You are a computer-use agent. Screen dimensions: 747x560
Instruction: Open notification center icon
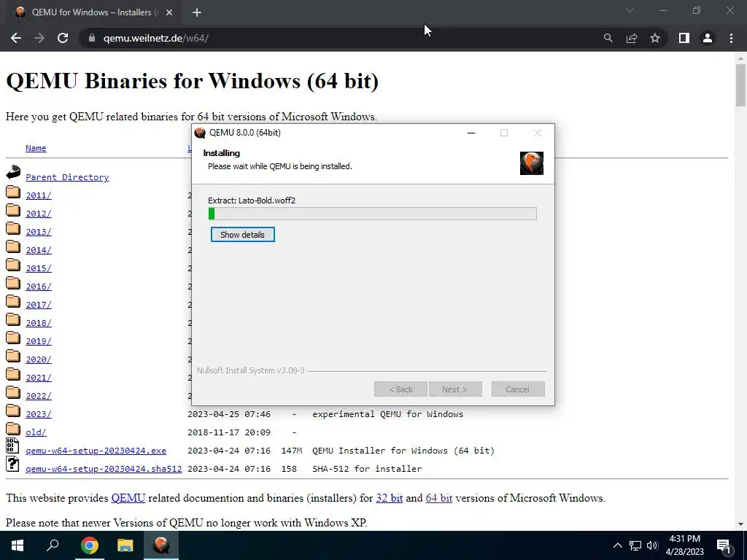click(724, 545)
